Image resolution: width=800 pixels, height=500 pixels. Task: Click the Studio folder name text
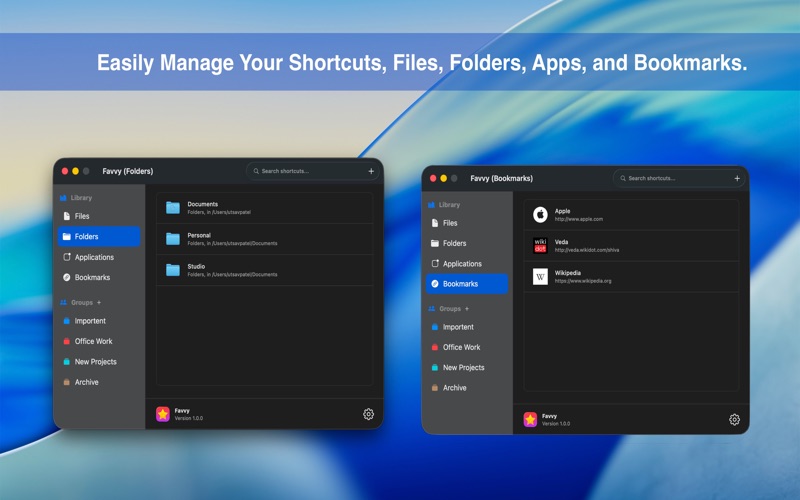coord(196,266)
